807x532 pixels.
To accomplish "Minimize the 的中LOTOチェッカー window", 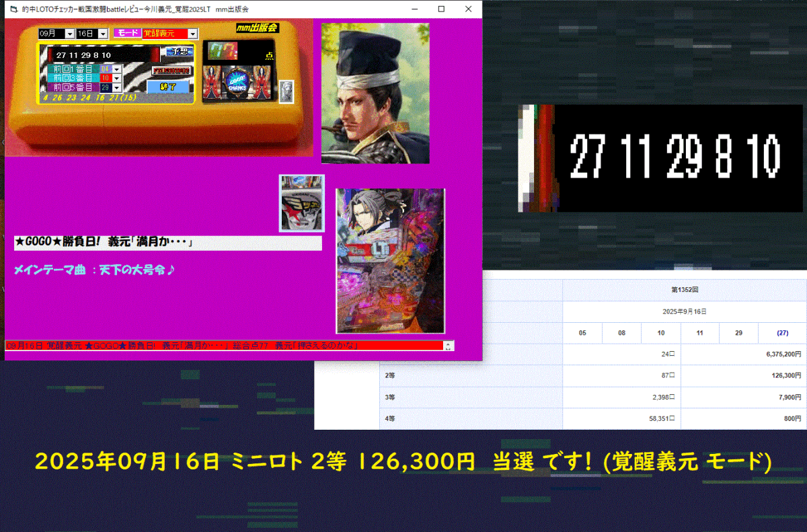I will (414, 9).
